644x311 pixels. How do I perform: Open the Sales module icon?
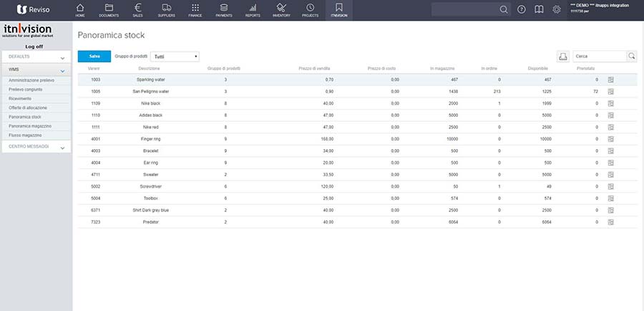[137, 9]
